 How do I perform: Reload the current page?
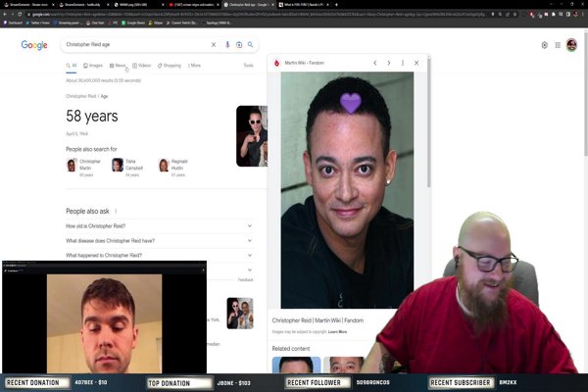20,15
